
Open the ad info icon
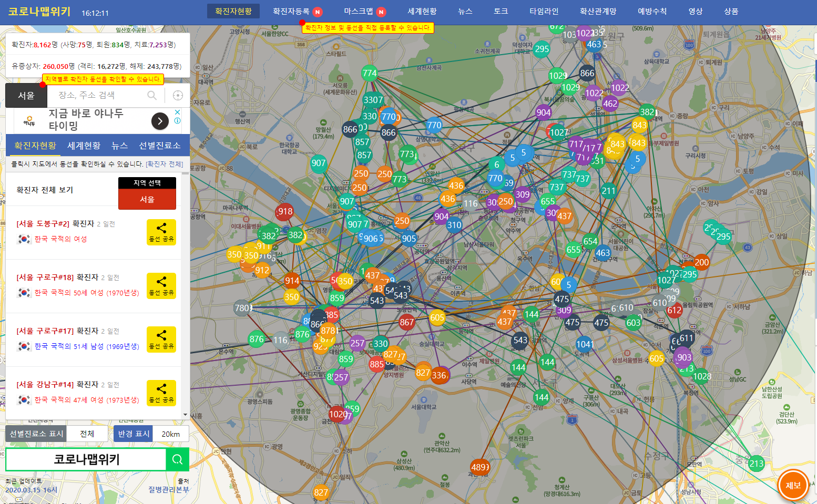(178, 120)
